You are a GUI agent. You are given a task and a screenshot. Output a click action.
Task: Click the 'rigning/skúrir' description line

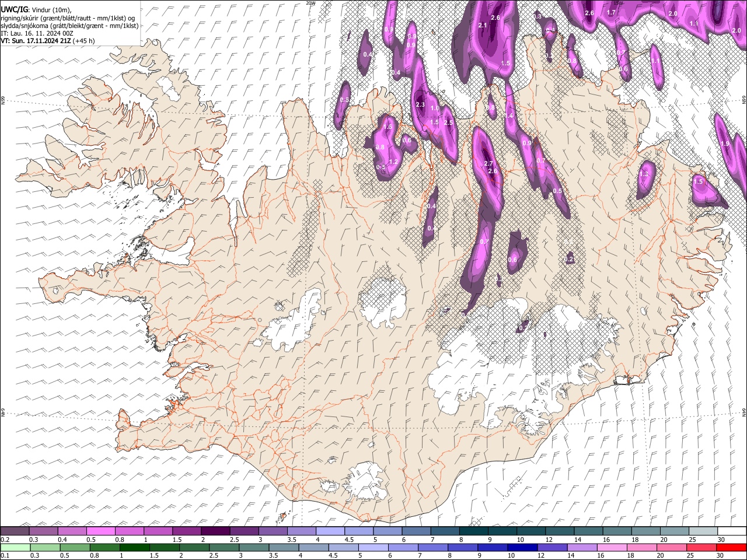point(68,18)
